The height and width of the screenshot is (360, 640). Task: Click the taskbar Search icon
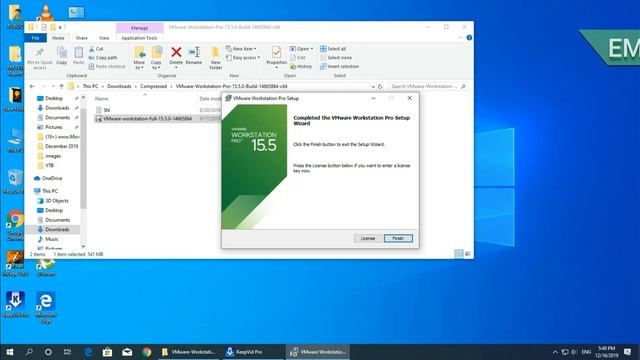pos(29,352)
